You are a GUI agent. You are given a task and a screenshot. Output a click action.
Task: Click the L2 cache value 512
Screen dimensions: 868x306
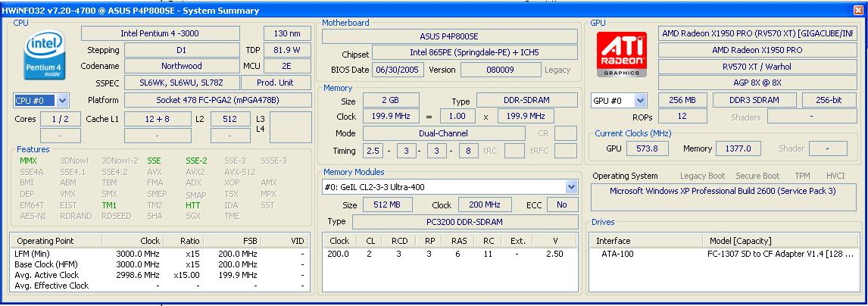[x=230, y=119]
